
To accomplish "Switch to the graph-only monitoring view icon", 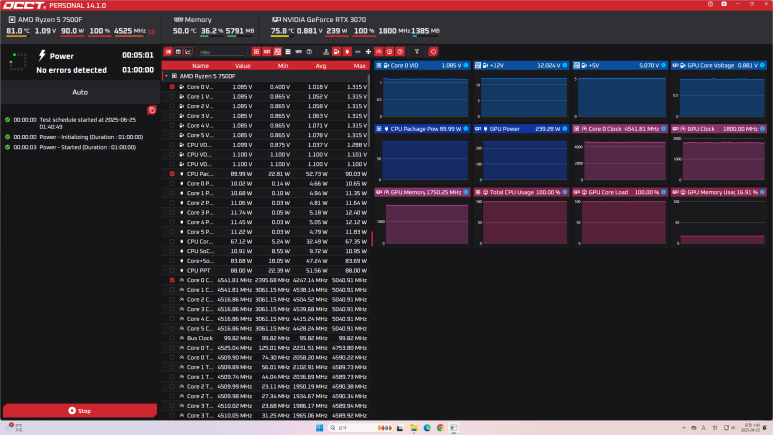I will pyautogui.click(x=188, y=52).
